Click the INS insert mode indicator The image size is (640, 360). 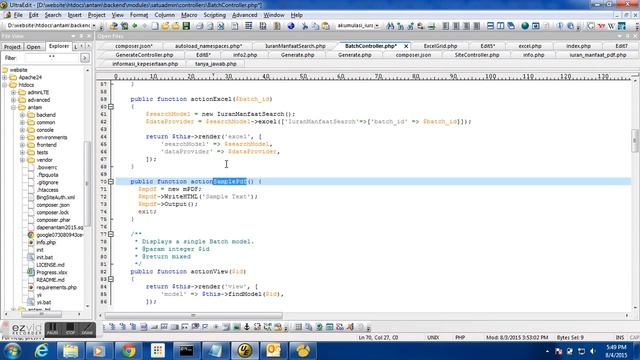coord(620,338)
